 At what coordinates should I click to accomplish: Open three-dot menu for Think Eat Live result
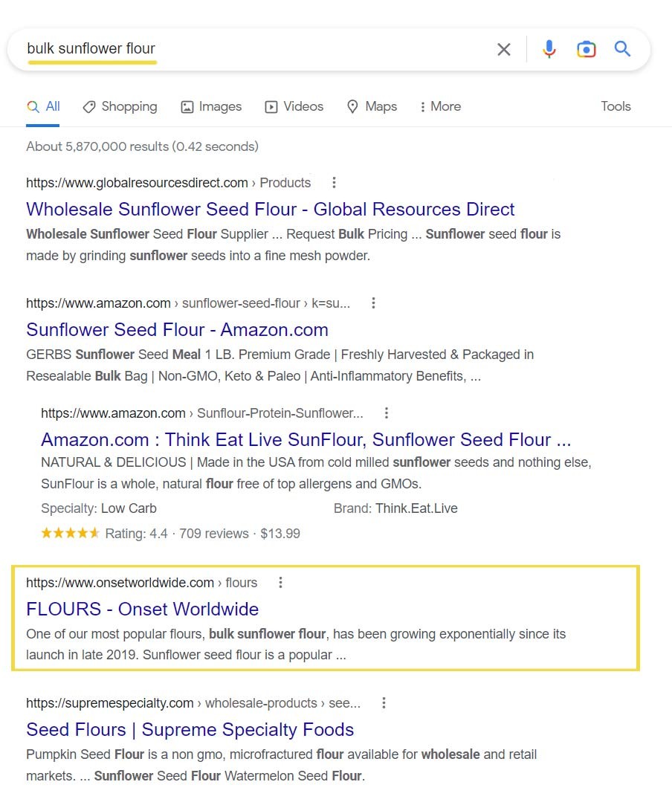click(x=387, y=413)
